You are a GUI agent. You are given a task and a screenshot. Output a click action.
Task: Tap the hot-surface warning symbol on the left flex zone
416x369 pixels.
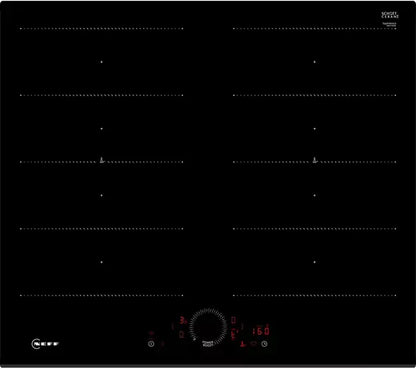pos(102,160)
